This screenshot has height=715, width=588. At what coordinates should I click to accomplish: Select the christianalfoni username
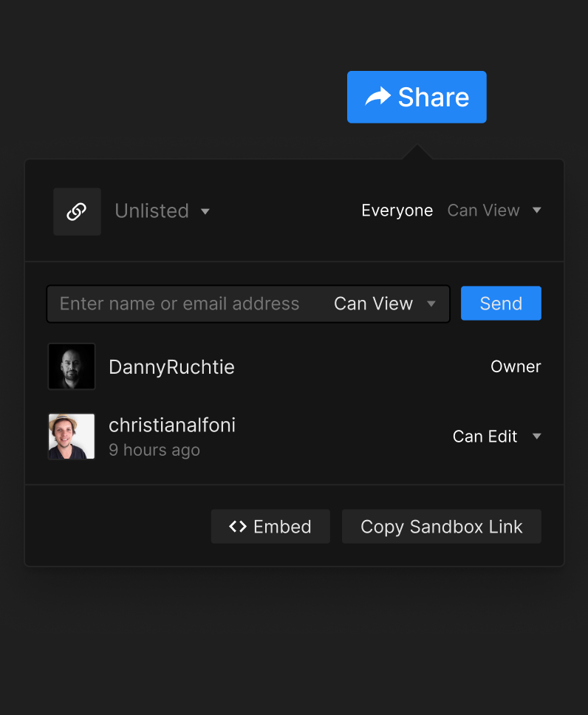[x=172, y=425]
